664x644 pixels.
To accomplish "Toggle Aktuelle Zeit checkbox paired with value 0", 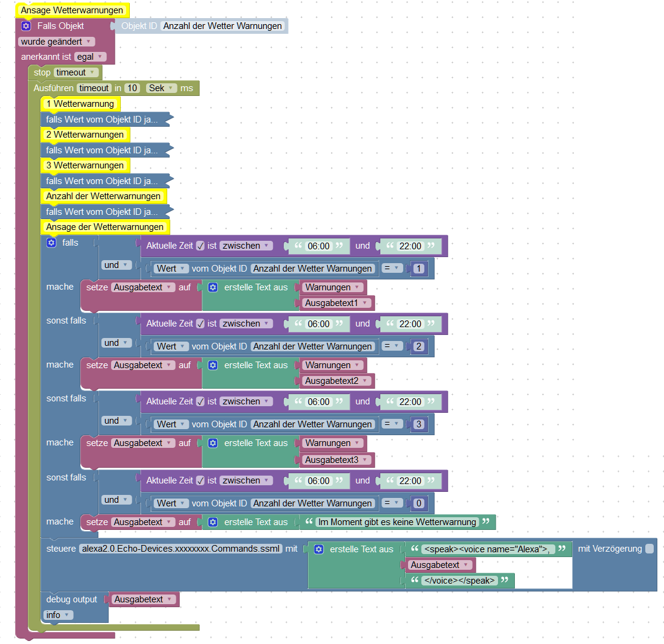I will 200,481.
